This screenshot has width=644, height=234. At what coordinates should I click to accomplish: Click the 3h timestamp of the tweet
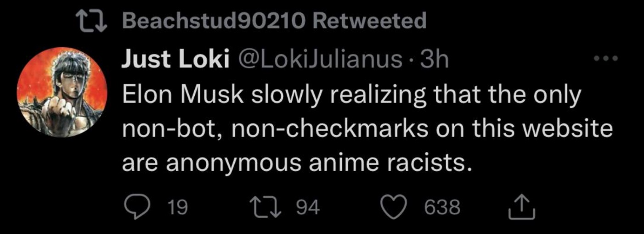[x=434, y=60]
